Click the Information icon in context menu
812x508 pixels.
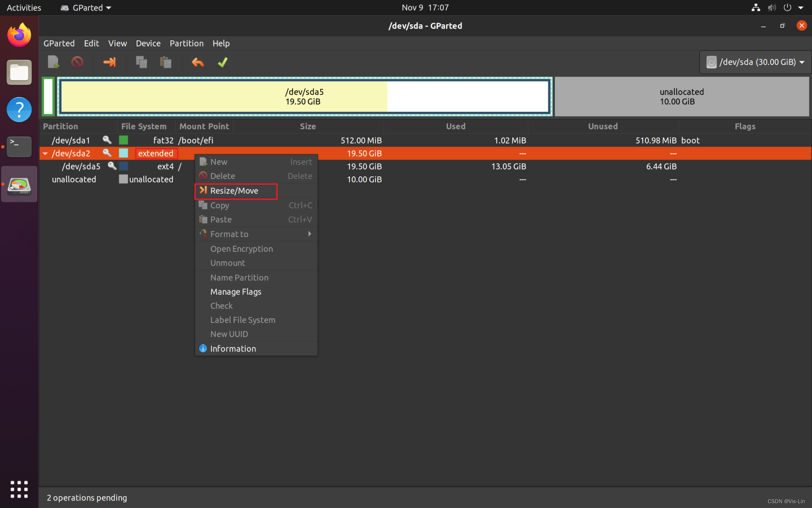(203, 348)
